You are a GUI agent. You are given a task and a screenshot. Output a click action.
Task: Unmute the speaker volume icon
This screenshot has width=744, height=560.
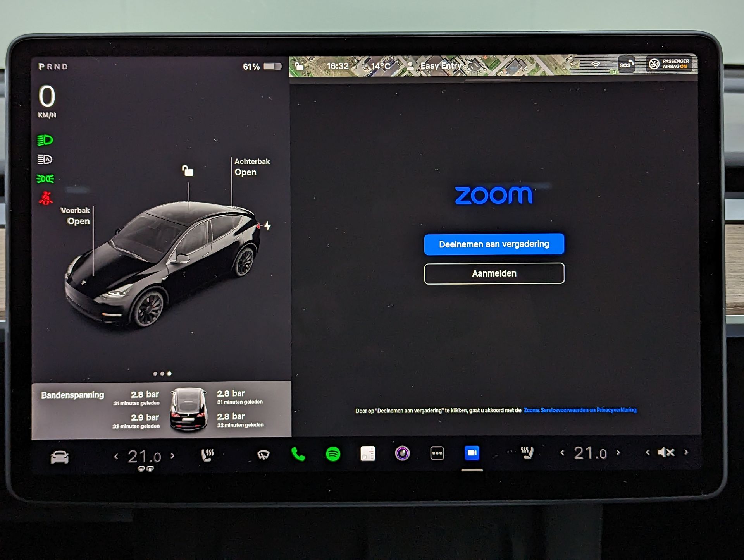[666, 452]
